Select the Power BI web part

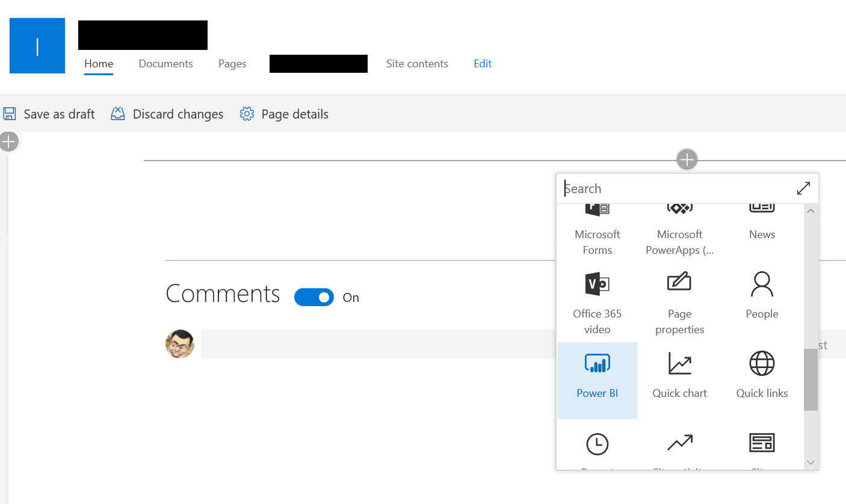pos(597,381)
